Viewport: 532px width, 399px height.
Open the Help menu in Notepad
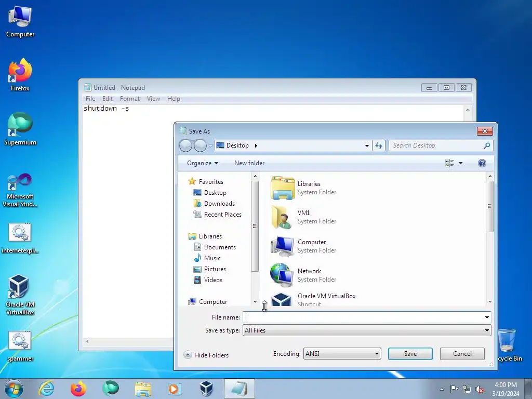pos(174,99)
